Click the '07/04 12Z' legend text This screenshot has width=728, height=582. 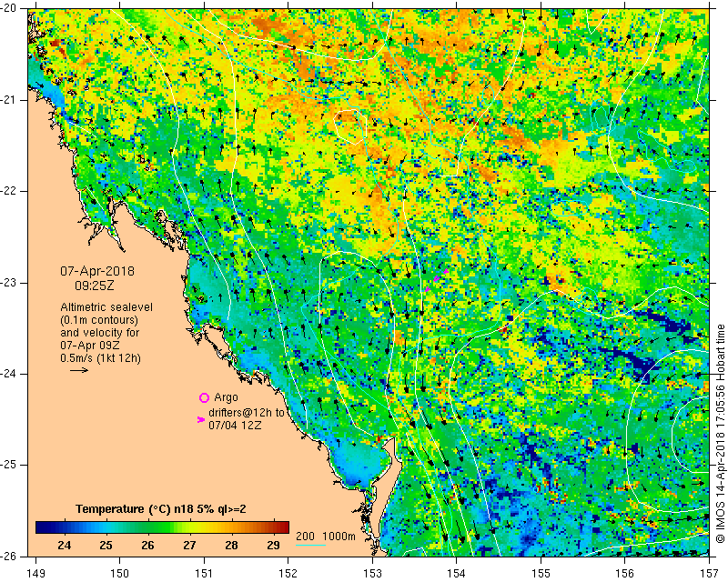[x=235, y=425]
